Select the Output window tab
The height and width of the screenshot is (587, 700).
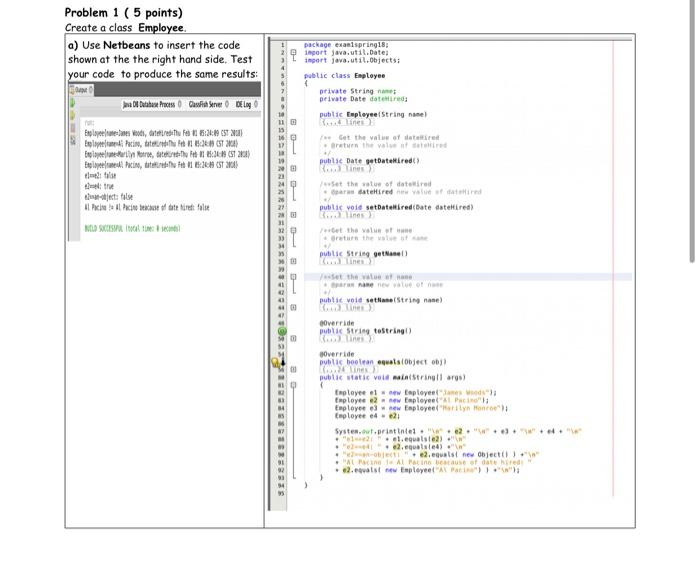pos(81,90)
